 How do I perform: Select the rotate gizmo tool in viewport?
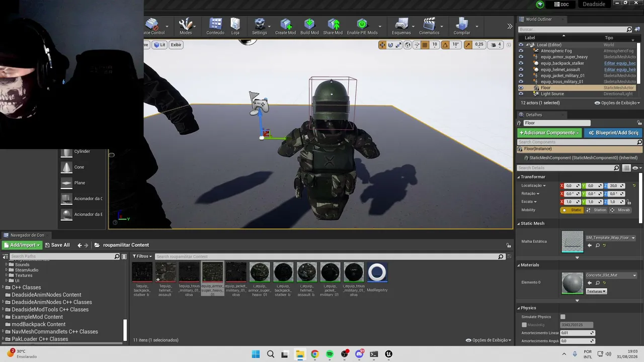[x=390, y=45]
